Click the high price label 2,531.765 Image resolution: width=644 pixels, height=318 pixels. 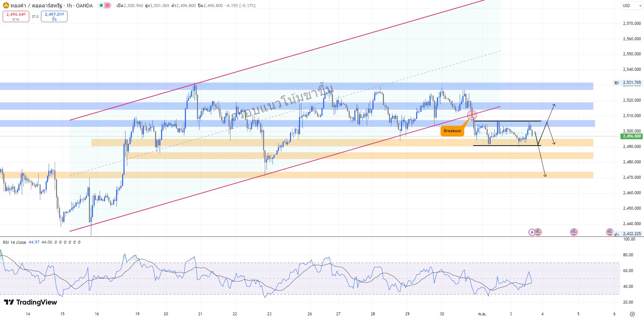tap(632, 83)
